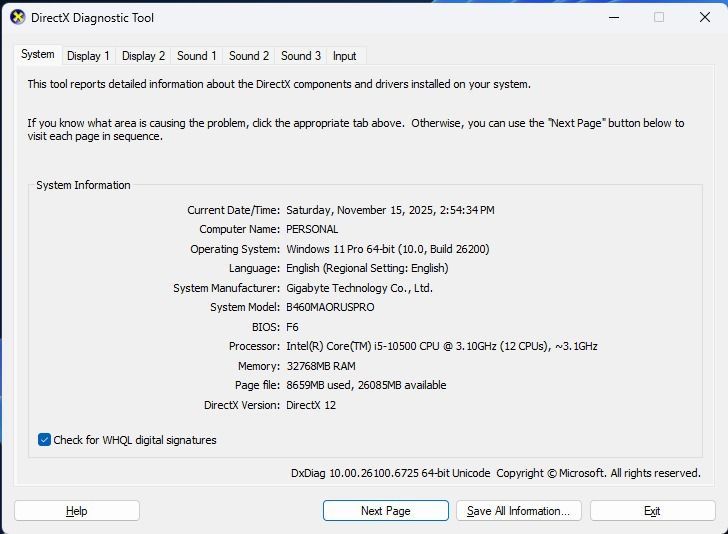Click the BIOS label
The image size is (728, 534).
pos(266,327)
